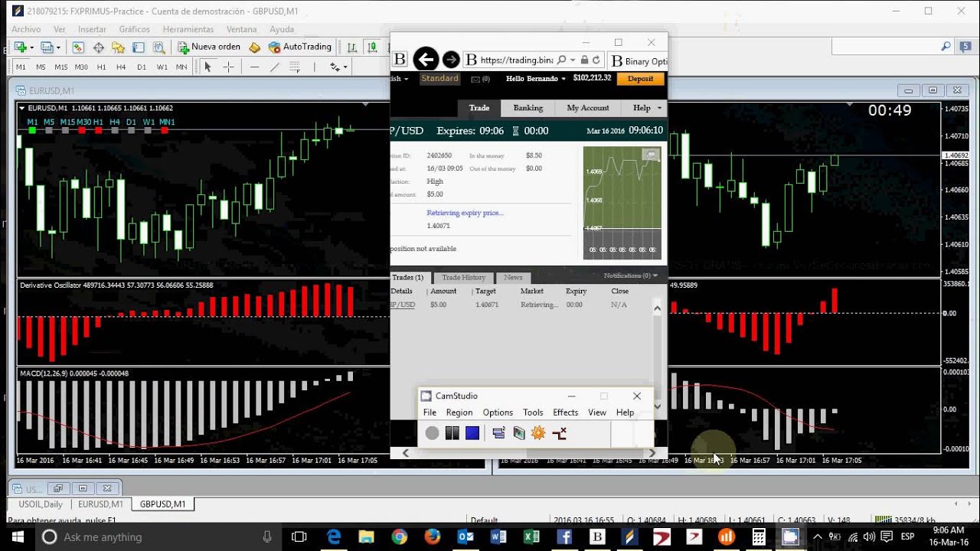Switch to the Banking tab

[528, 108]
